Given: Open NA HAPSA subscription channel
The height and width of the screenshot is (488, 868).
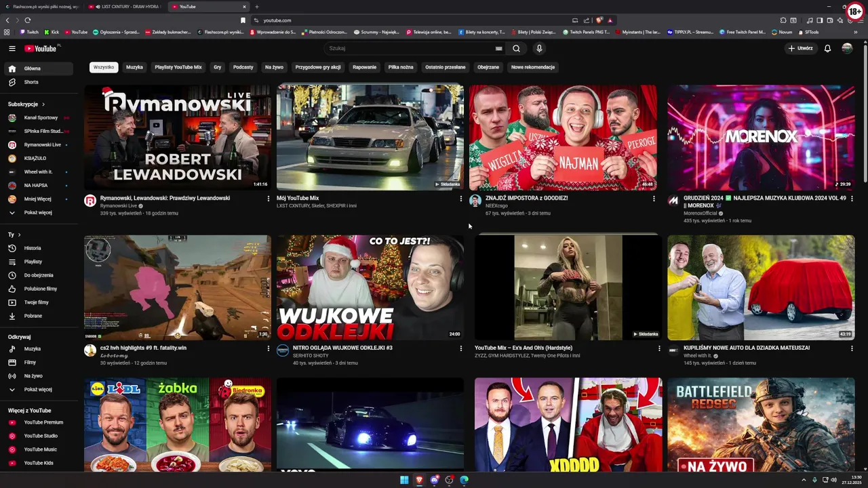Looking at the screenshot, I should 37,185.
